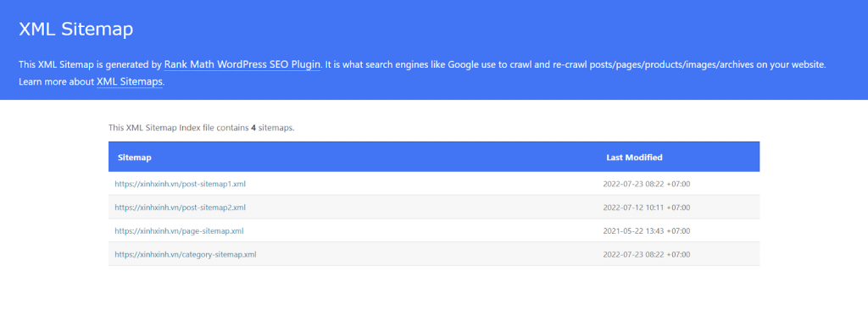Select the post-sitemap1.xml last modified date
Image resolution: width=868 pixels, height=310 pixels.
[647, 185]
